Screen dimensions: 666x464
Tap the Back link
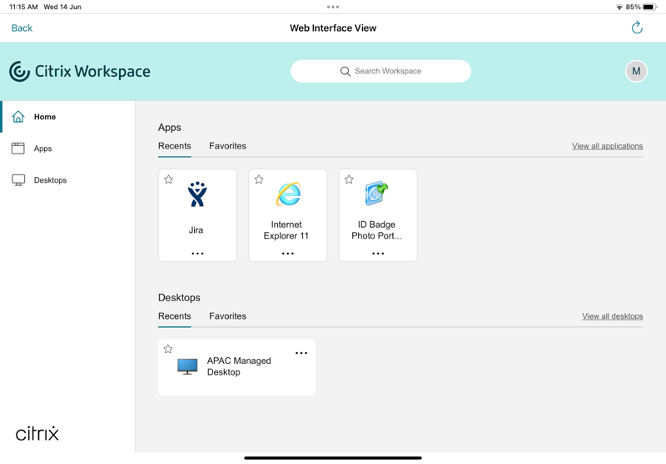tap(22, 28)
